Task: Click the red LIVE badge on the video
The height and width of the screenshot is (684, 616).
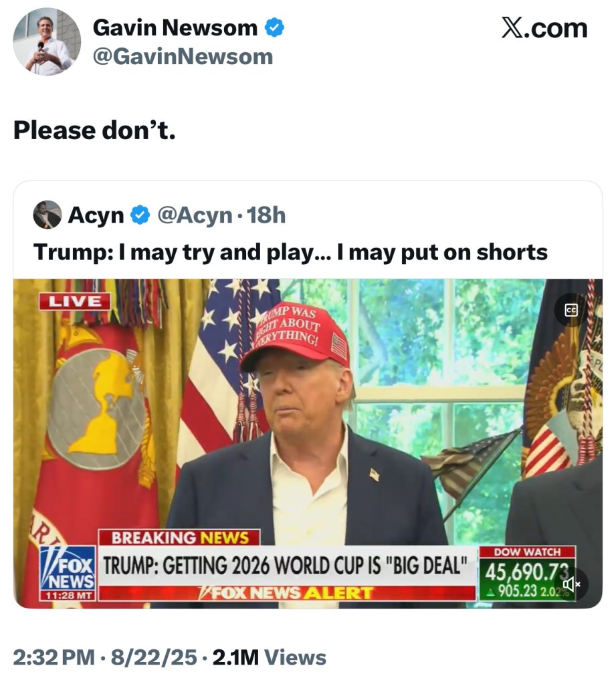Action: coord(75,302)
